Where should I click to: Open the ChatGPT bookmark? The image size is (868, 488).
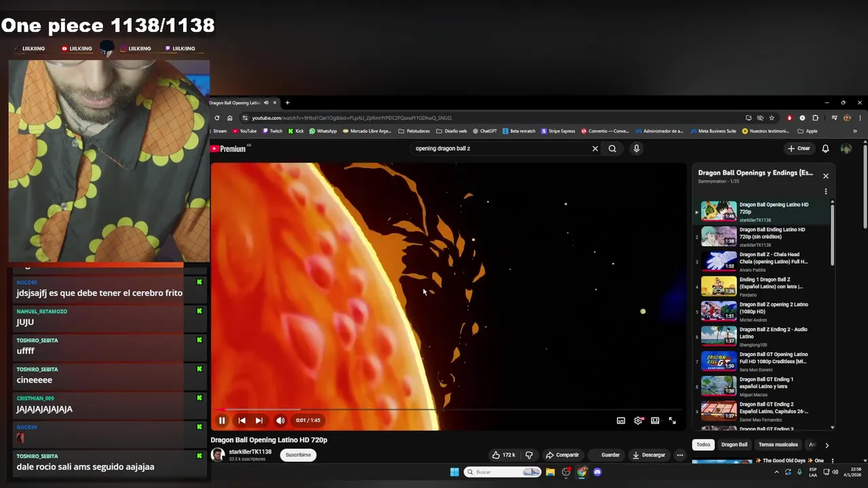pyautogui.click(x=485, y=131)
